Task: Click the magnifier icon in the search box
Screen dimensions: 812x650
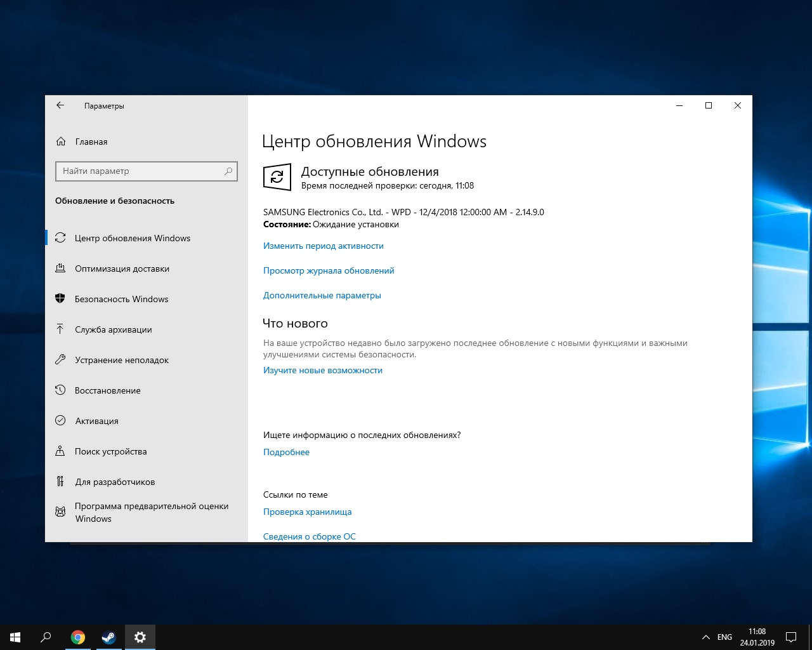Action: [x=228, y=171]
